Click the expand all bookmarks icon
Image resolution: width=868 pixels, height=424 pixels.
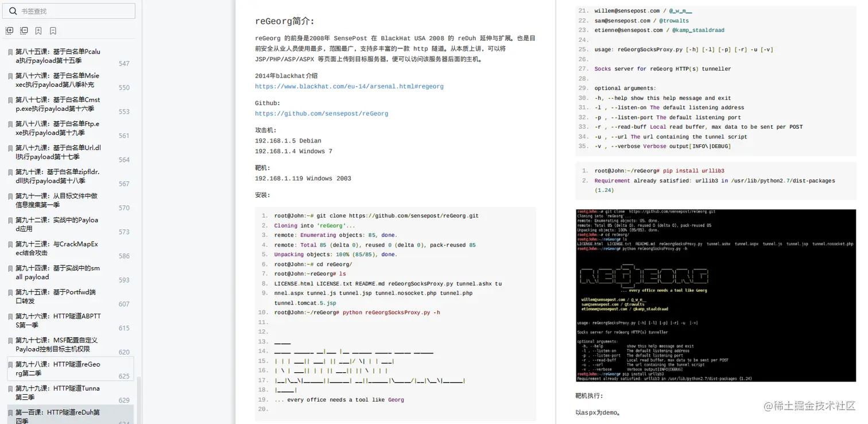pyautogui.click(x=9, y=30)
